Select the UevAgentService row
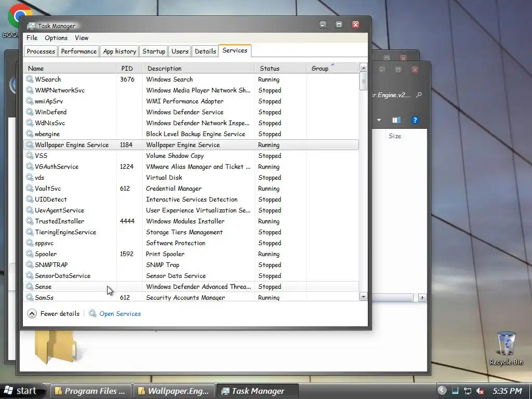The image size is (532, 399). (x=191, y=210)
